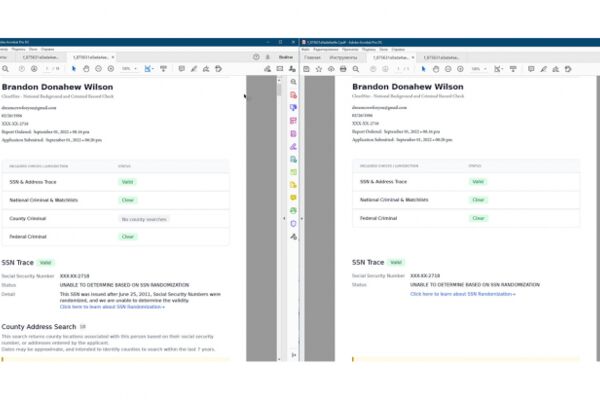Viewport: 600px width, 400px height.
Task: Switch to inactive document tab in left window
Action: [x=41, y=57]
